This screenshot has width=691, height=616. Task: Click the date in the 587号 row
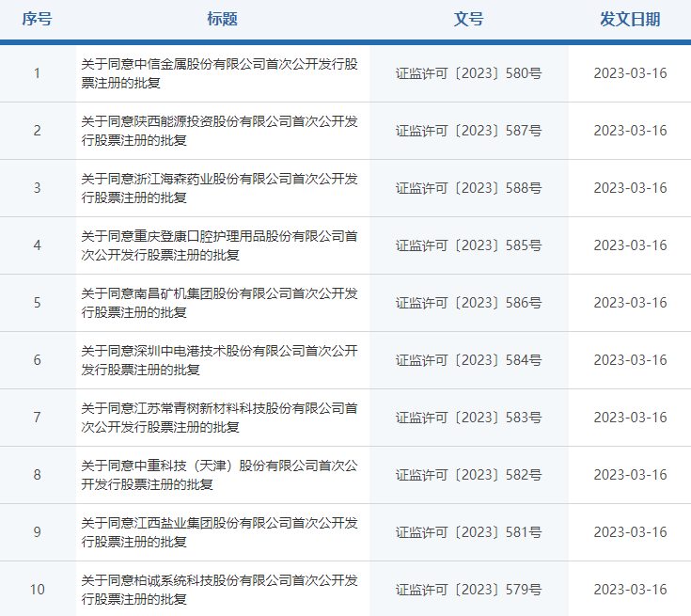pyautogui.click(x=630, y=131)
